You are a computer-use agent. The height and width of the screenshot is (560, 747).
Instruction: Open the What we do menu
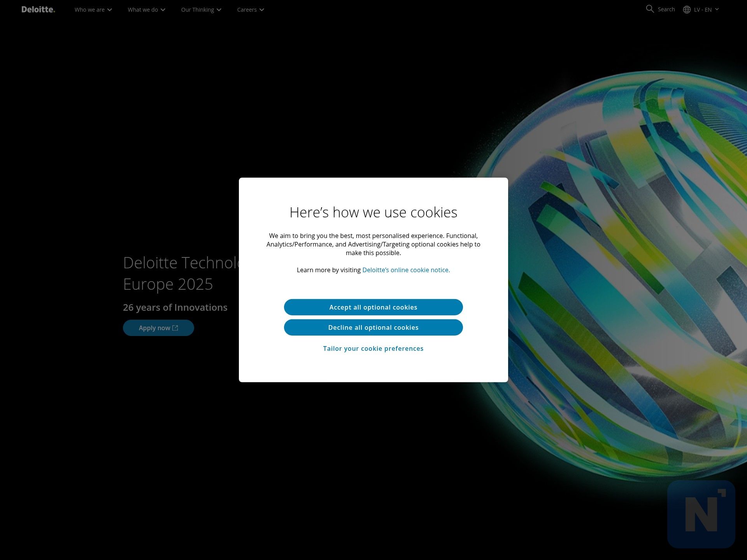coord(147,10)
